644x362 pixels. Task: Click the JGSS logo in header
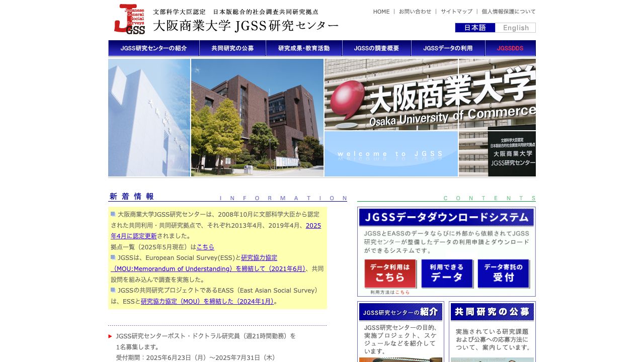point(129,20)
